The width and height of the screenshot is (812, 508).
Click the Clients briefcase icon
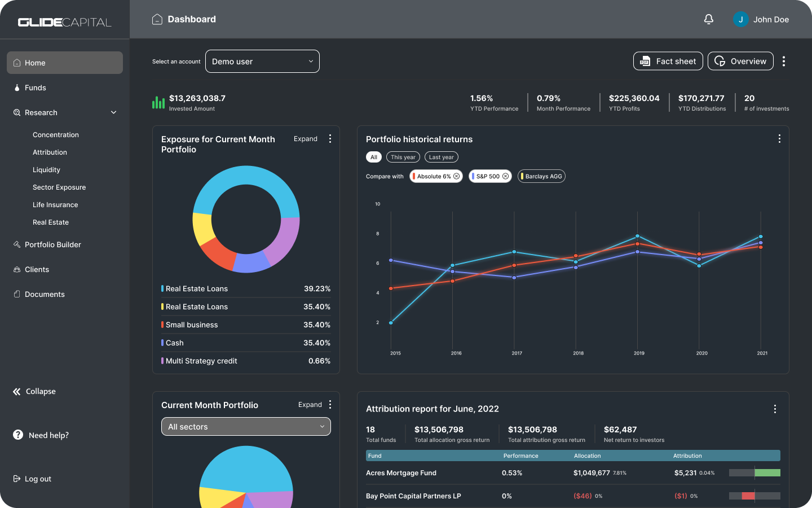(x=17, y=269)
